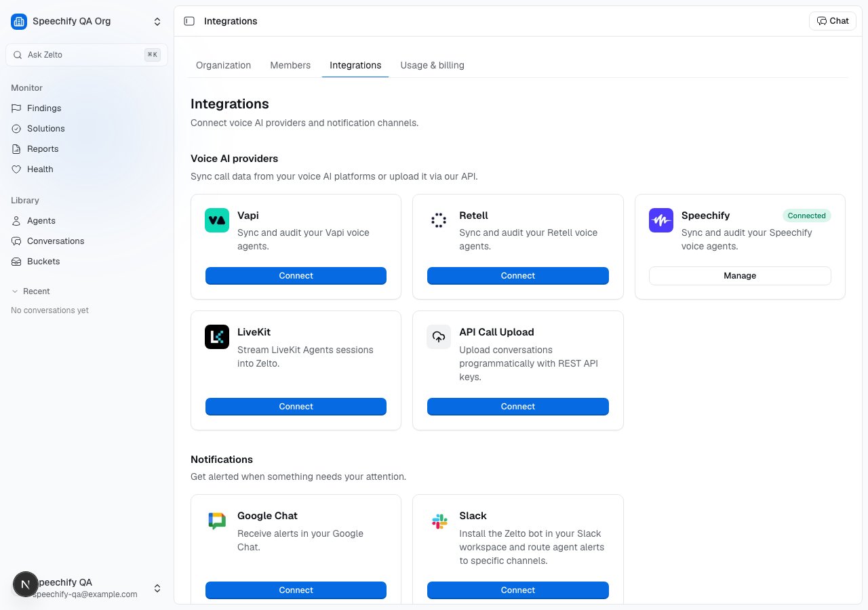The width and height of the screenshot is (868, 610).
Task: Connect the Vapi integration
Action: pyautogui.click(x=296, y=276)
